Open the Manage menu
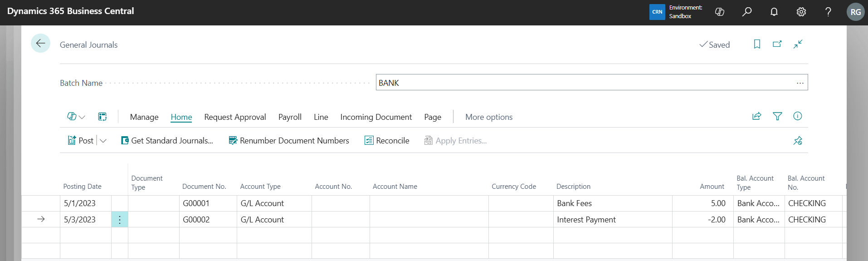Image resolution: width=868 pixels, height=261 pixels. pyautogui.click(x=144, y=117)
